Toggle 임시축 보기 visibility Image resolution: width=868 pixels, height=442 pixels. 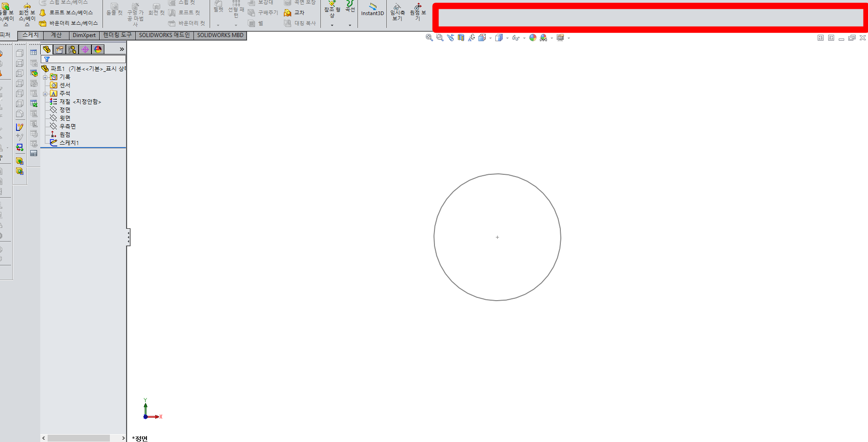click(x=397, y=11)
